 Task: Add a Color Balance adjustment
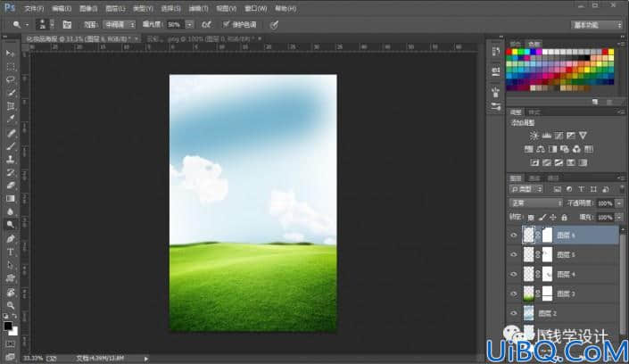541,149
